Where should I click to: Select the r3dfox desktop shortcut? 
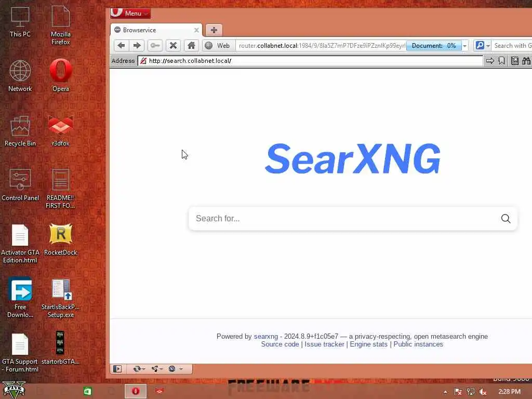pyautogui.click(x=60, y=130)
